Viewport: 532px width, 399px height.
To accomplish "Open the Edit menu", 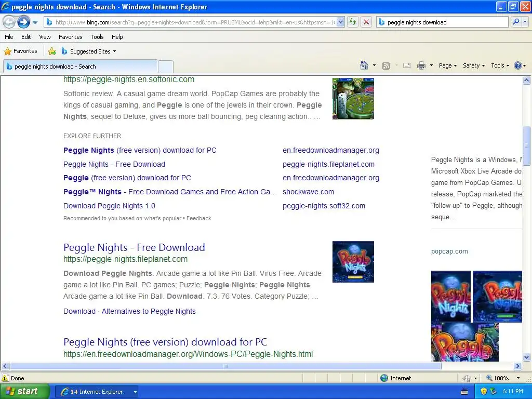I will (x=26, y=37).
